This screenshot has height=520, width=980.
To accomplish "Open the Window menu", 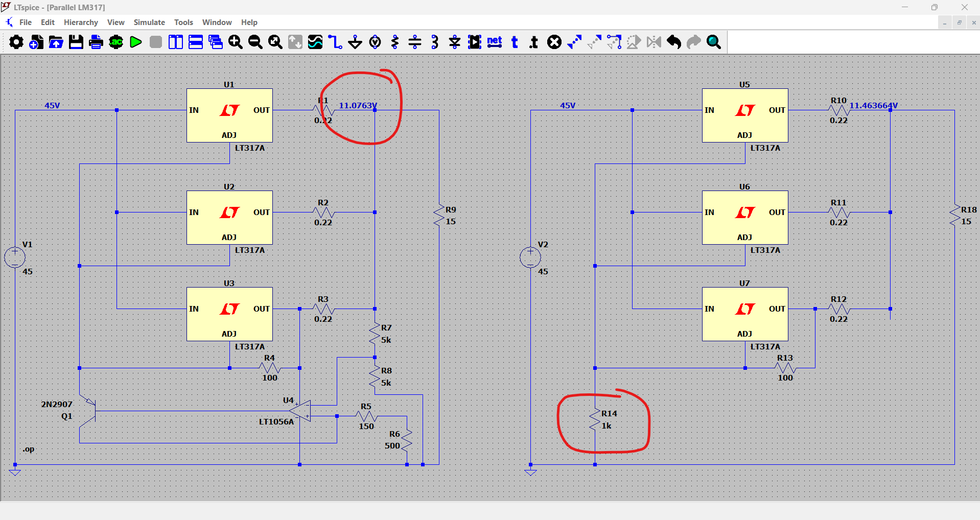I will pos(217,22).
